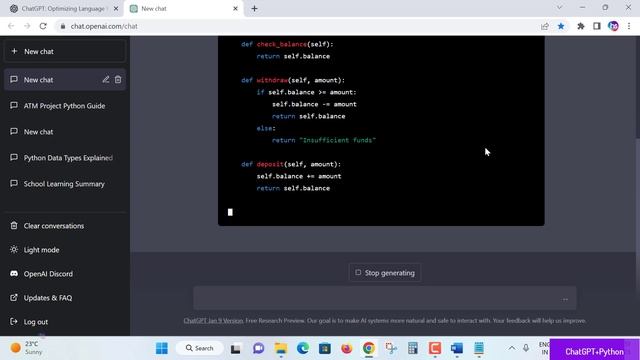Click the browser Back arrow
The height and width of the screenshot is (360, 640).
[x=11, y=26]
